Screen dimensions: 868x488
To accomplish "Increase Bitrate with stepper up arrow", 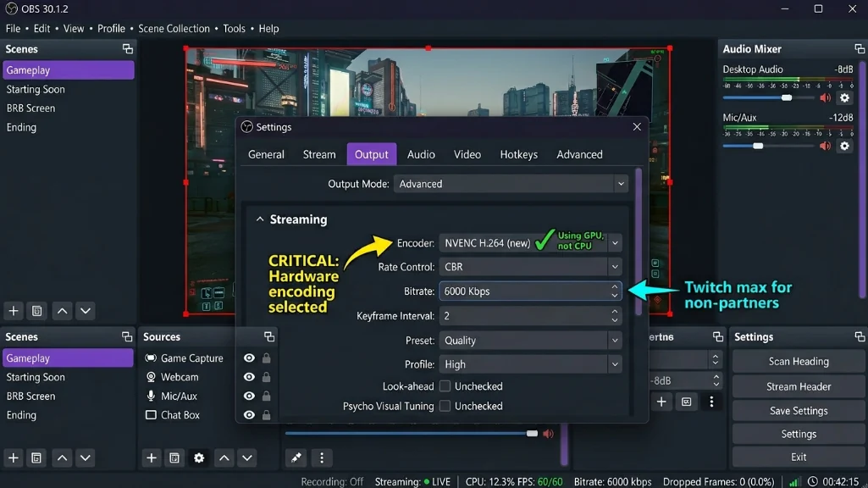I will (x=615, y=286).
